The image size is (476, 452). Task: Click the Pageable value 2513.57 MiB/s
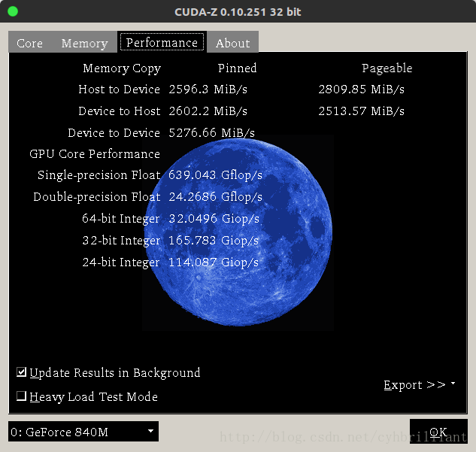361,111
